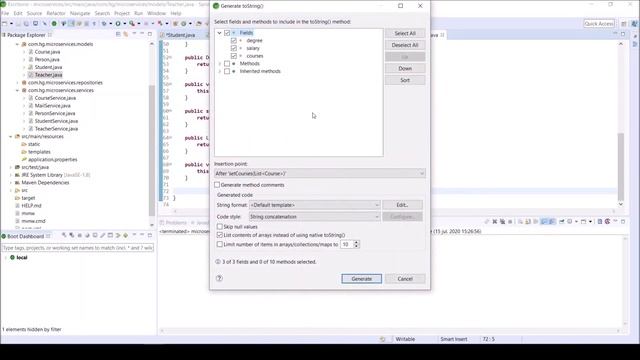The image size is (640, 360).
Task: Click the info icon next to fields selected message
Action: (x=218, y=262)
